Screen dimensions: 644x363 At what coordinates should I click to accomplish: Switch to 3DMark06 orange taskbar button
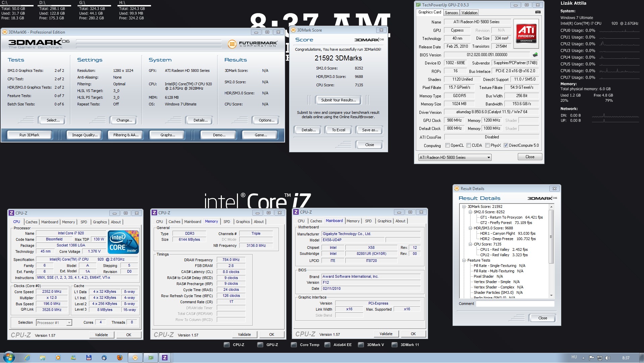135,358
